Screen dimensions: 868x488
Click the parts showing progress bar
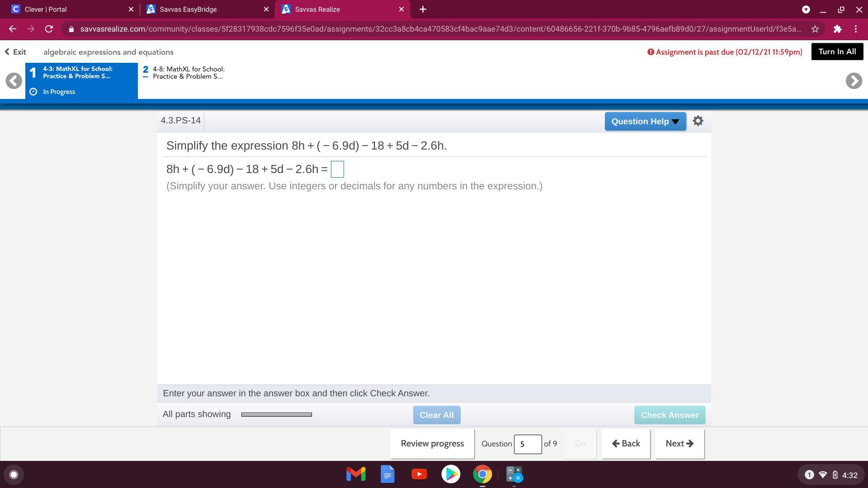tap(276, 415)
